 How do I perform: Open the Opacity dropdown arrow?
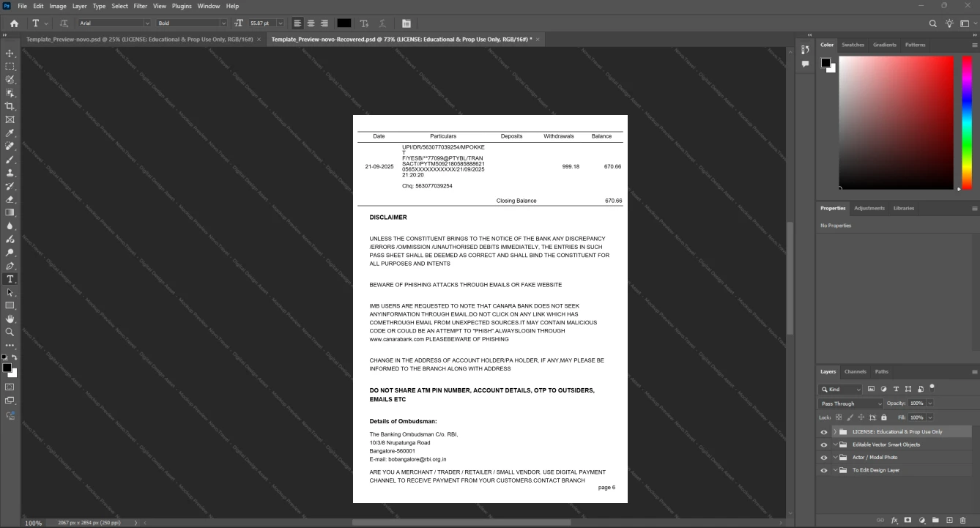[930, 404]
